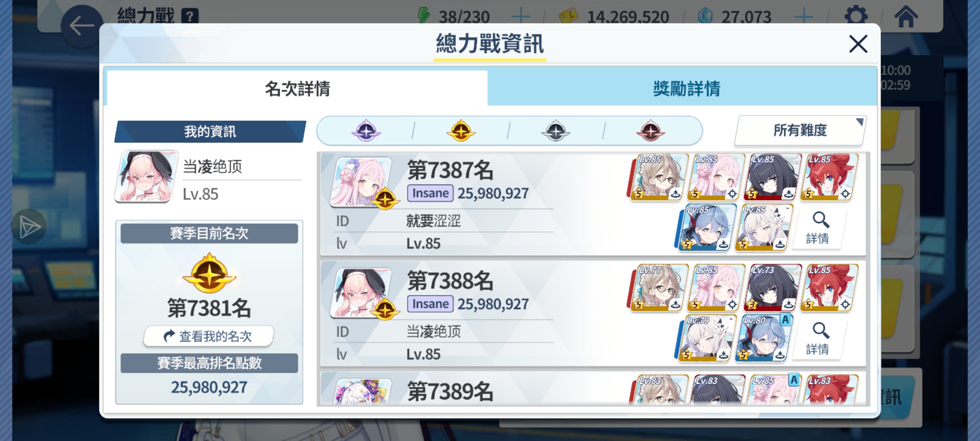Return to the home lobby icon
The width and height of the screenshot is (980, 441).
pyautogui.click(x=906, y=16)
